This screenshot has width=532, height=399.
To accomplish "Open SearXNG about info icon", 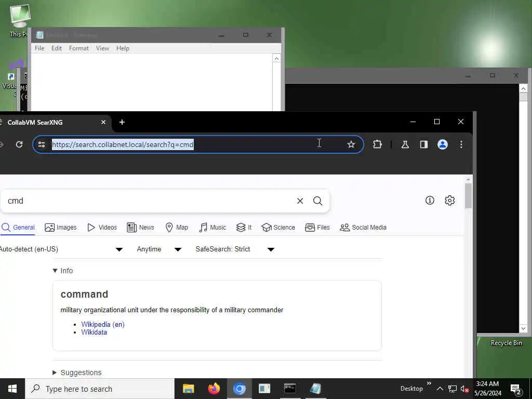I will pyautogui.click(x=430, y=201).
